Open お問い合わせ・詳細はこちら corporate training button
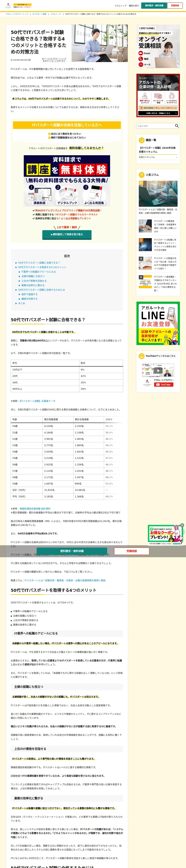The image size is (186, 868). coord(158,113)
